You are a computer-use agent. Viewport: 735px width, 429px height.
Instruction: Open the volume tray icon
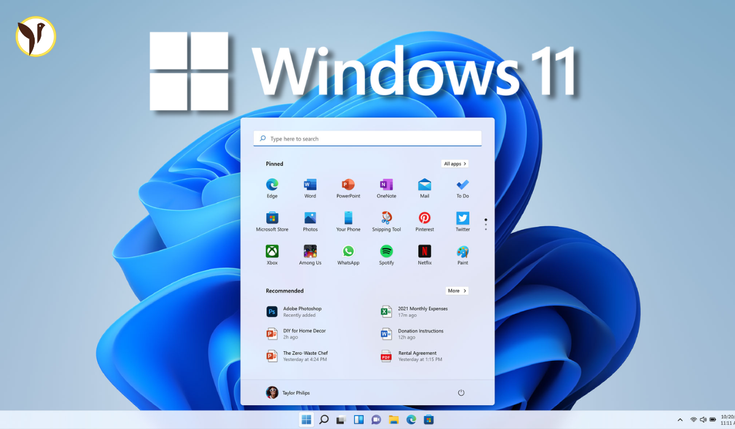pyautogui.click(x=703, y=420)
